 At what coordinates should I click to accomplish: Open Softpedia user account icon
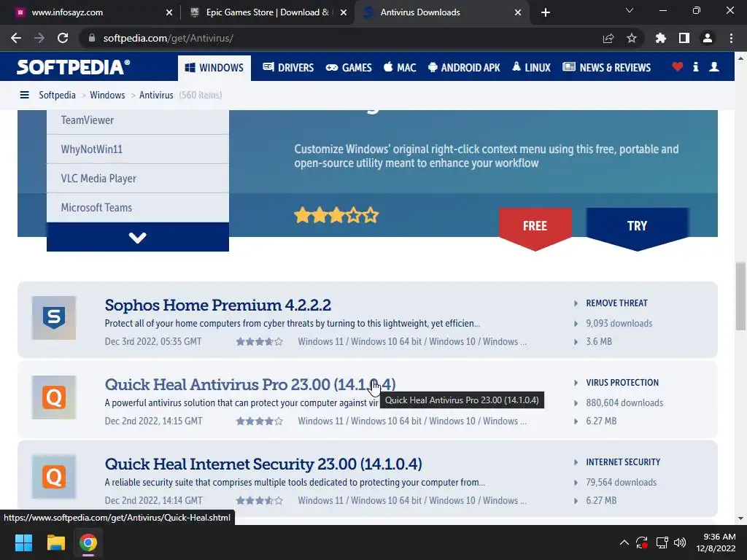[714, 66]
